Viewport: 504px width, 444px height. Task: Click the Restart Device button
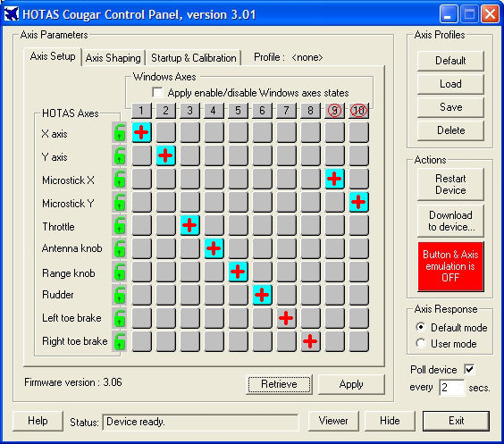click(450, 184)
